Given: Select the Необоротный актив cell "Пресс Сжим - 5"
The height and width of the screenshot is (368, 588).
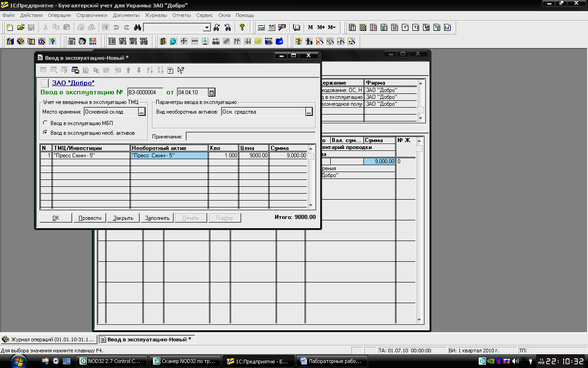Looking at the screenshot, I should [x=169, y=155].
